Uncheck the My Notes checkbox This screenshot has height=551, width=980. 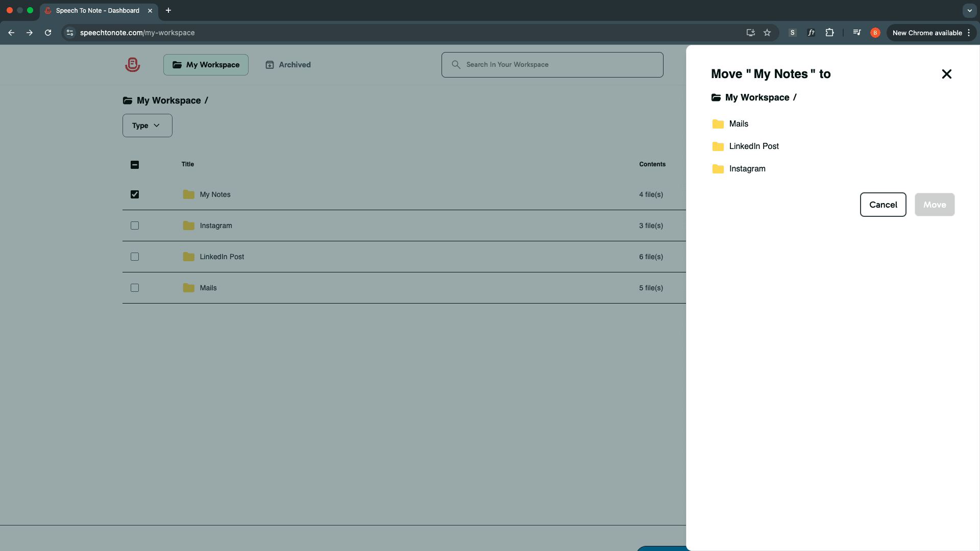click(x=135, y=194)
